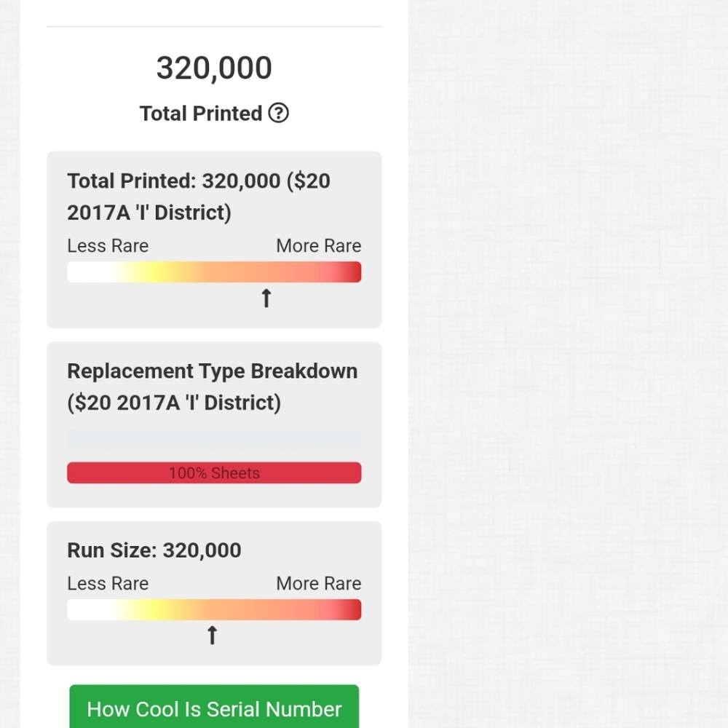Click the arrow marker under Run Size bar
Viewport: 728px width, 728px height.
212,635
